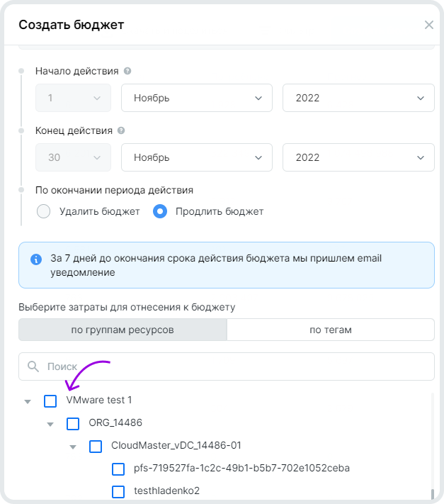Select по группам ресурсов tab
Viewport: 444px width, 504px height.
coord(123,330)
